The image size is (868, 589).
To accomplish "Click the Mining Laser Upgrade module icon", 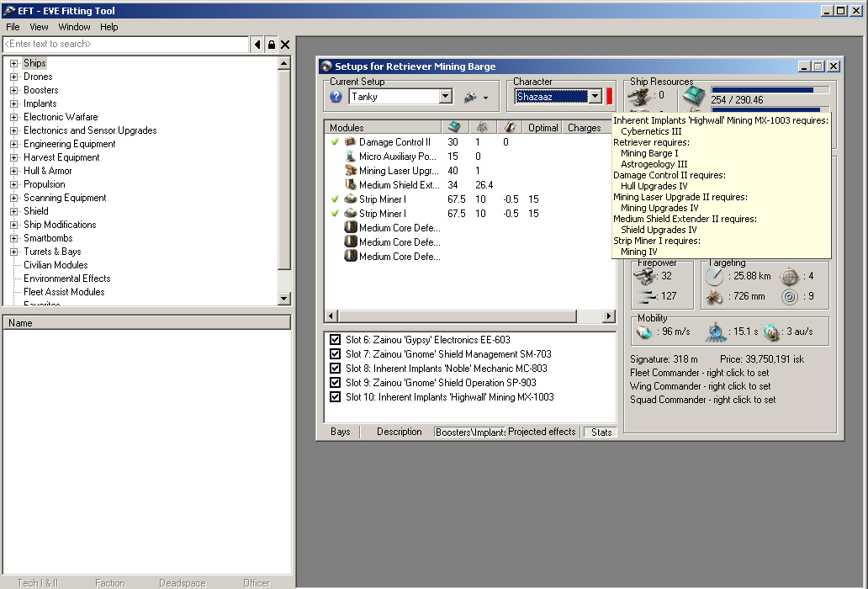I will pos(350,171).
